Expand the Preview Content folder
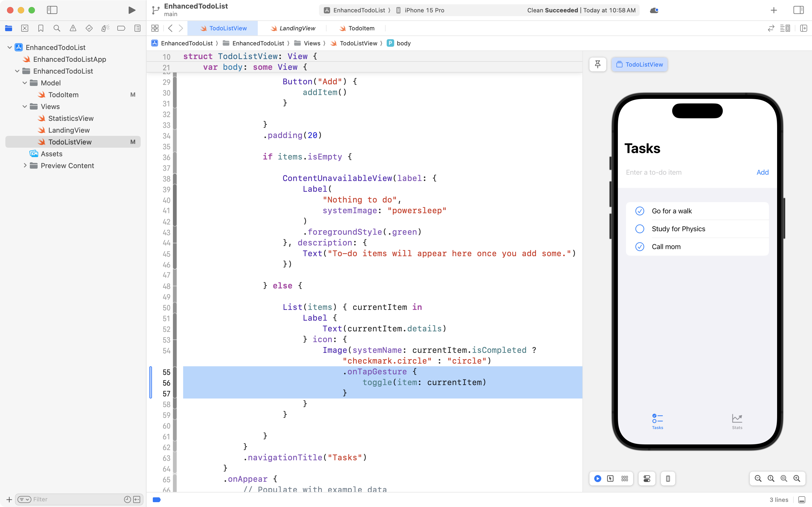The image size is (812, 507). point(25,166)
